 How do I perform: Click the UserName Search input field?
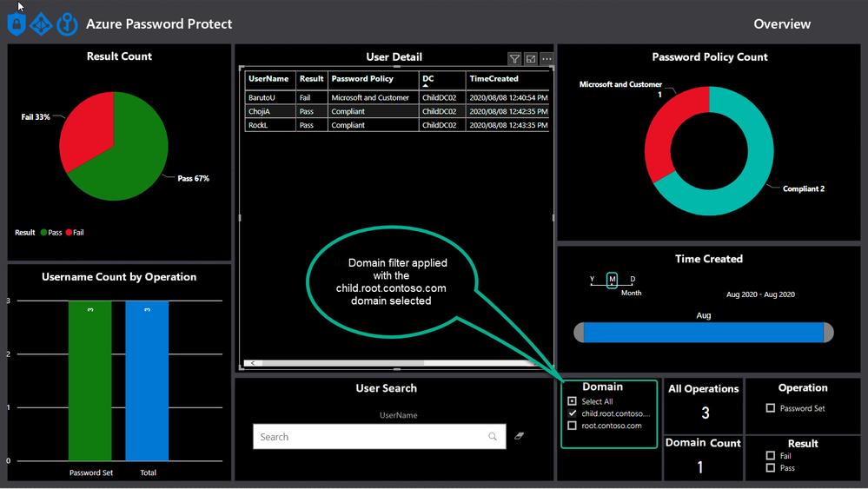[x=379, y=436]
